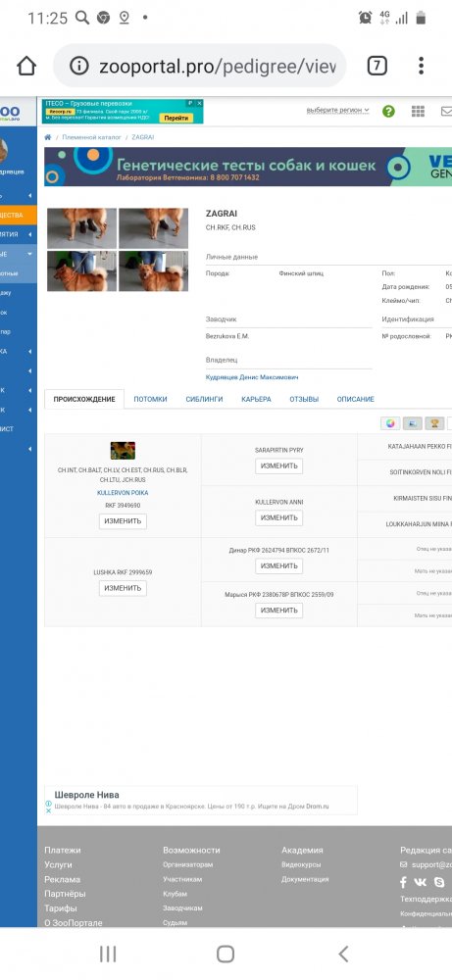Viewport: 452px width, 980px height.
Task: Open Племенной каталог breadcrumb link
Action: [x=91, y=137]
